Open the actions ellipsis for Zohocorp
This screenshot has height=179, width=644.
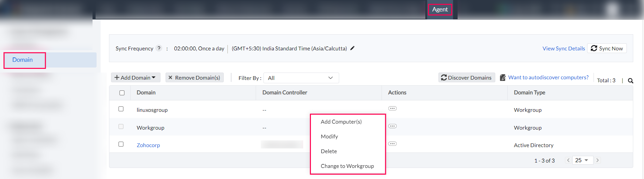[x=392, y=144]
